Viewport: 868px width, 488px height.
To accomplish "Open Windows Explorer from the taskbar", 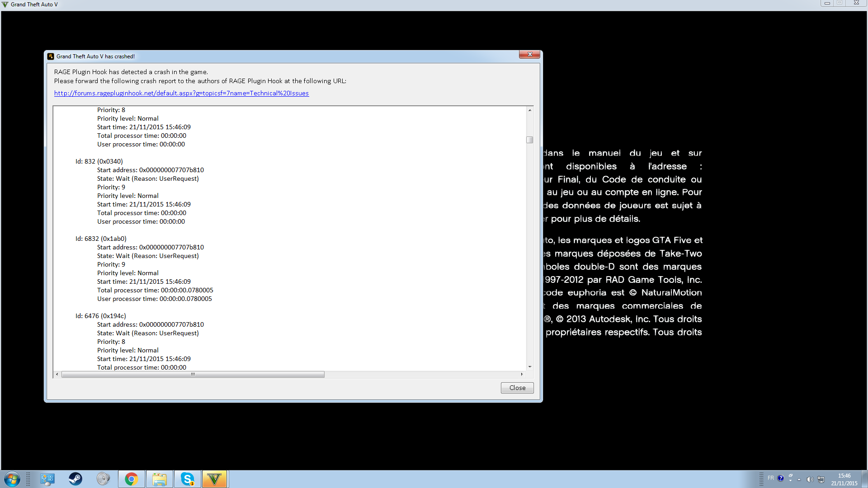I will click(159, 479).
